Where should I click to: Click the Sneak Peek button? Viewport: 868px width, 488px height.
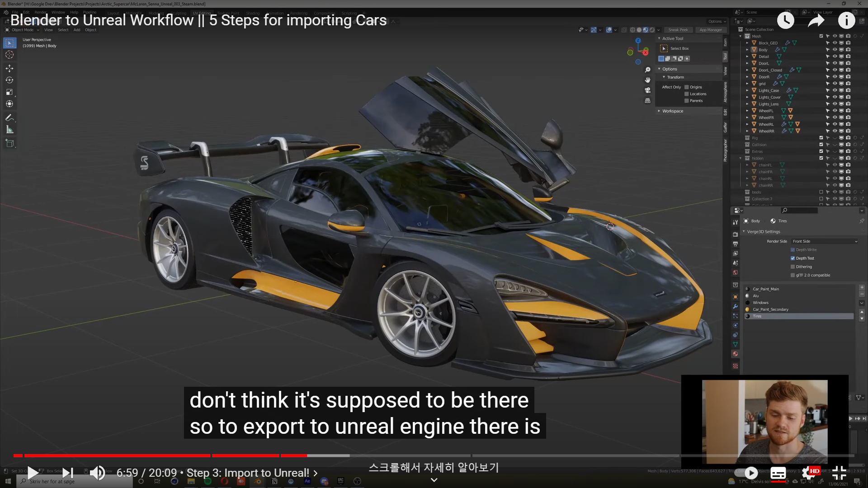pyautogui.click(x=678, y=30)
